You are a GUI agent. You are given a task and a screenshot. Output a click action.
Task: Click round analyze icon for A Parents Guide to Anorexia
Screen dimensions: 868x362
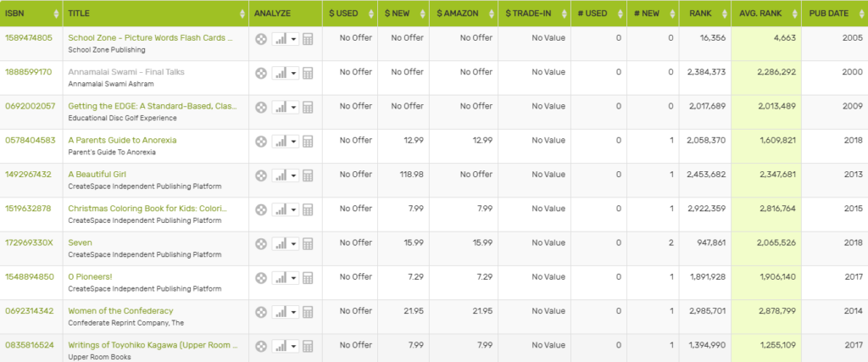(261, 142)
